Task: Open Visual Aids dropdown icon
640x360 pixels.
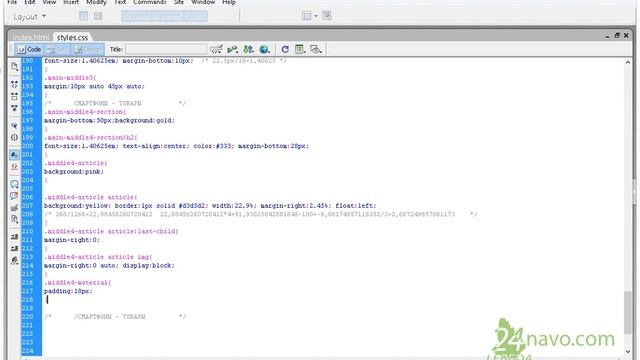Action: [316, 49]
